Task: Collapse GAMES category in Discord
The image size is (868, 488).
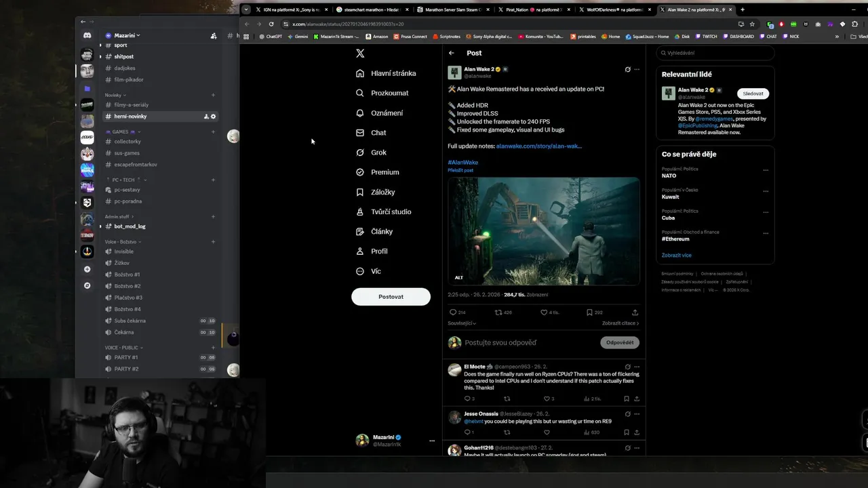Action: pyautogui.click(x=123, y=131)
